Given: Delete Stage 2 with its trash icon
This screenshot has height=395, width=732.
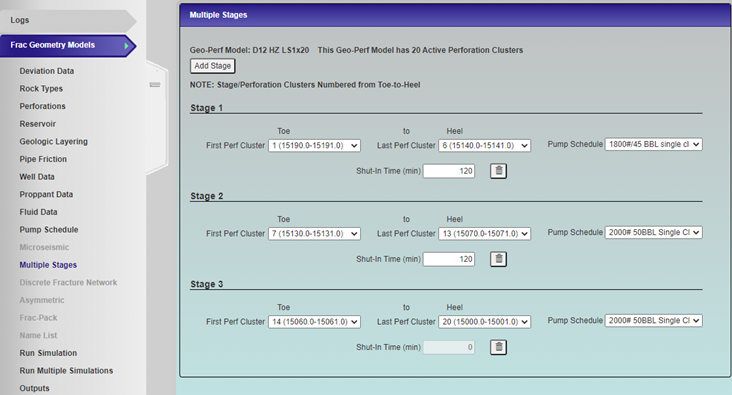Looking at the screenshot, I should [x=498, y=259].
